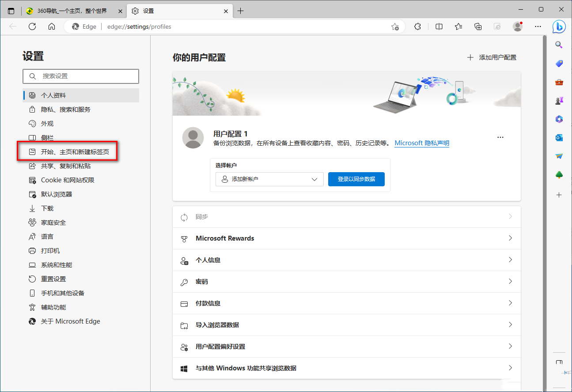Open 家庭安全 settings

point(81,222)
